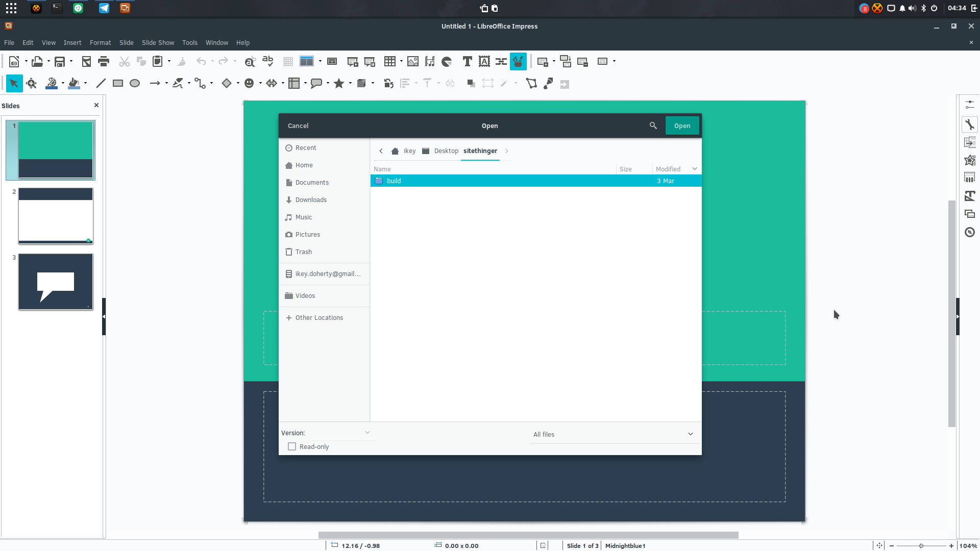Select the Stars shapes tool
Viewport: 980px width, 551px height.
pyautogui.click(x=339, y=84)
